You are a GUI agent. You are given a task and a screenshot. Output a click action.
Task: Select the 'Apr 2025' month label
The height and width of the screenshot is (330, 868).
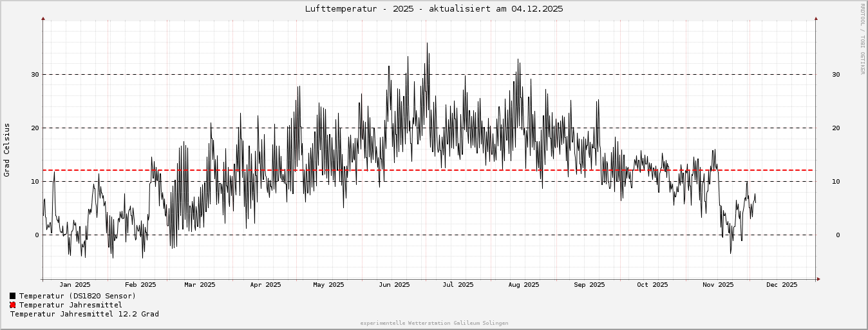pos(265,284)
